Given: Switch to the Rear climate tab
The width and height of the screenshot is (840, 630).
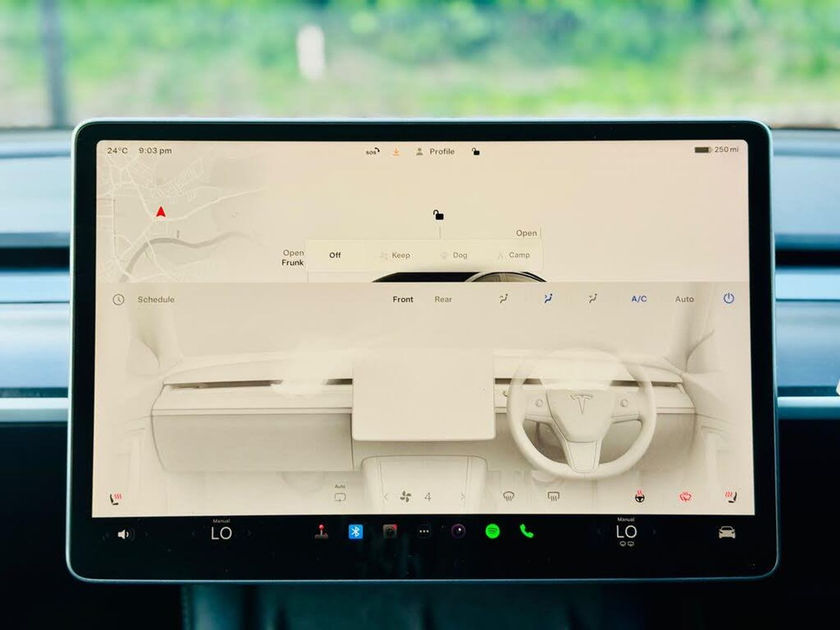Looking at the screenshot, I should (443, 299).
